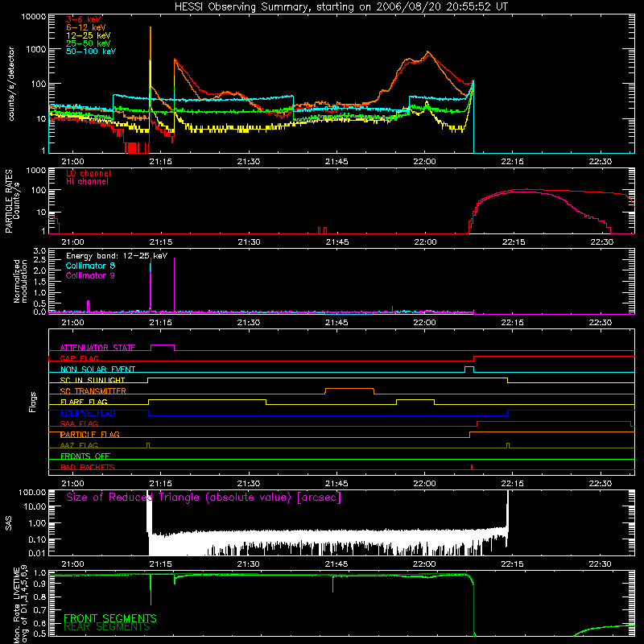Click the PARTICLE_FLAG label
This screenshot has height=644, width=644.
pos(90,434)
